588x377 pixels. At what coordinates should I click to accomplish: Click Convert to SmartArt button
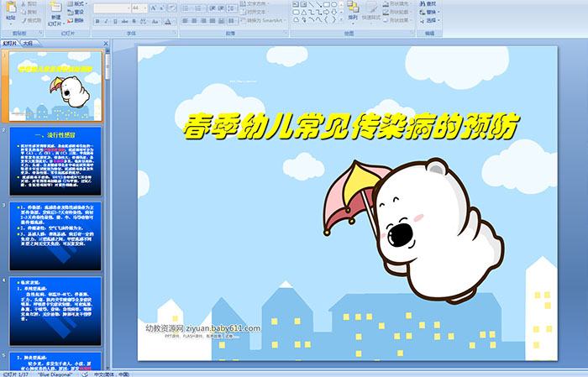(263, 20)
